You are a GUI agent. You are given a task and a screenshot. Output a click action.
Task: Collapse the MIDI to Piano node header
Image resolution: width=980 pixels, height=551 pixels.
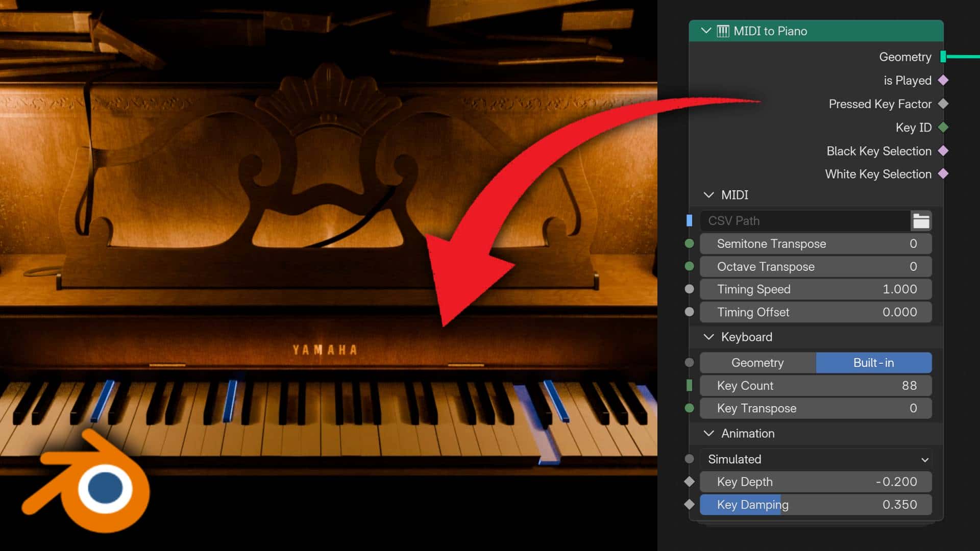(x=706, y=31)
